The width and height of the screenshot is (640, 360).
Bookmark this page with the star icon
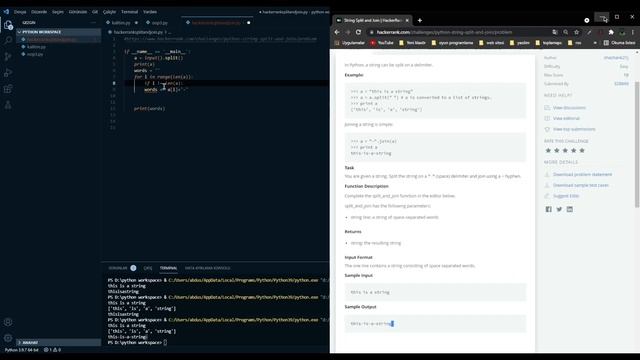click(576, 32)
